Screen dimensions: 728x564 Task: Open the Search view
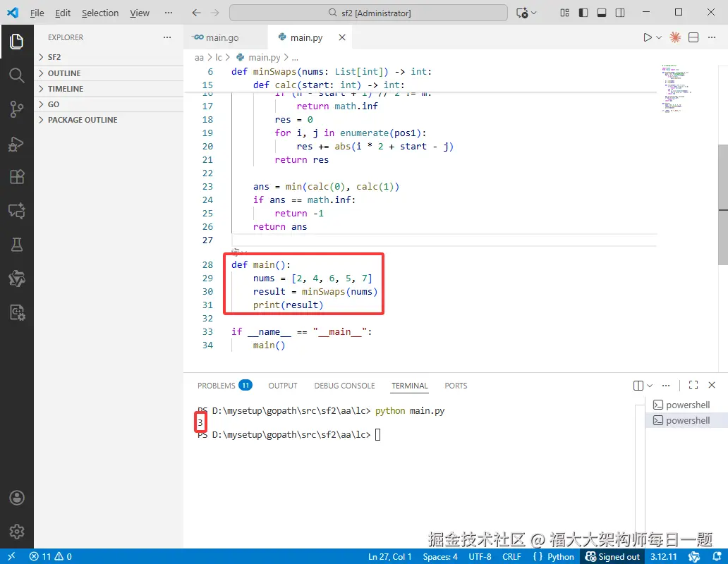pyautogui.click(x=17, y=75)
